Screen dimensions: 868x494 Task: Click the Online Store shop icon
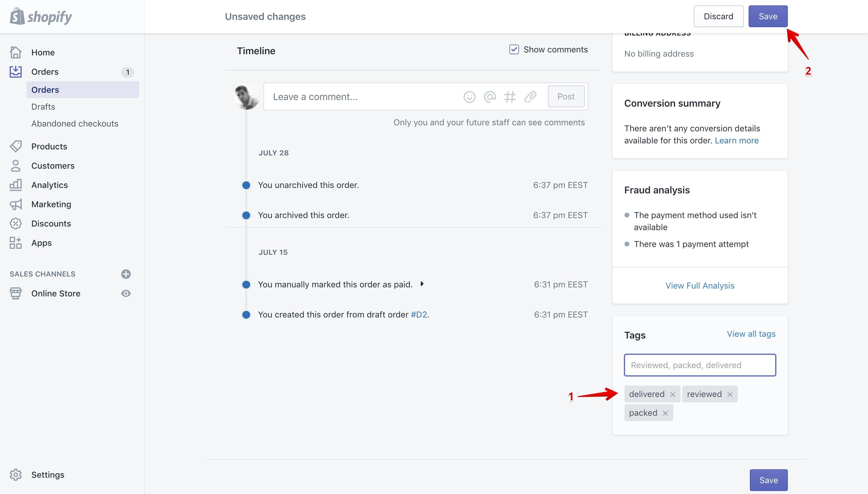pos(16,293)
